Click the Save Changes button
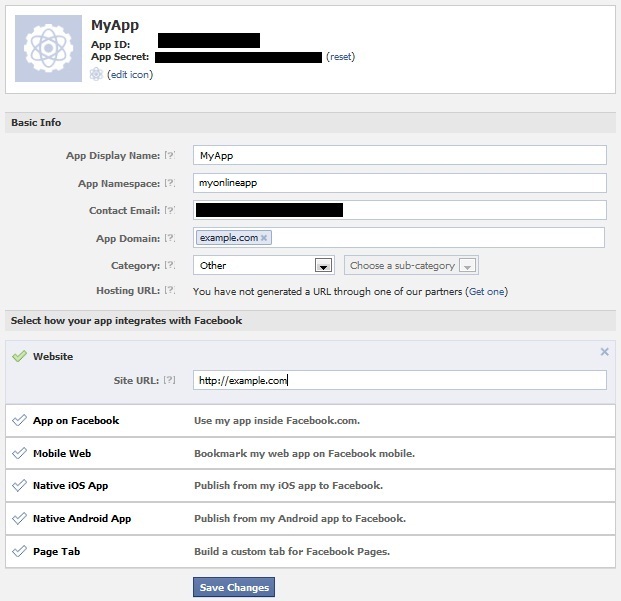 click(234, 587)
